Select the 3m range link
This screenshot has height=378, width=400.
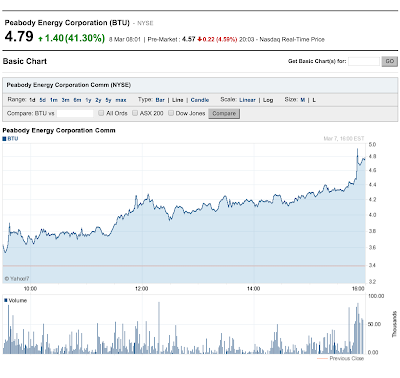(x=65, y=100)
